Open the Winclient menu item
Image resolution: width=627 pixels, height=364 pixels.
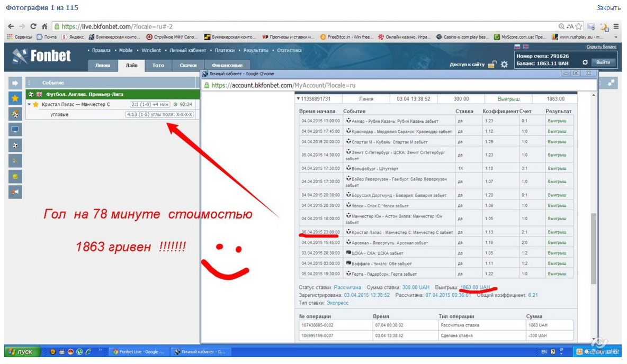tap(151, 50)
